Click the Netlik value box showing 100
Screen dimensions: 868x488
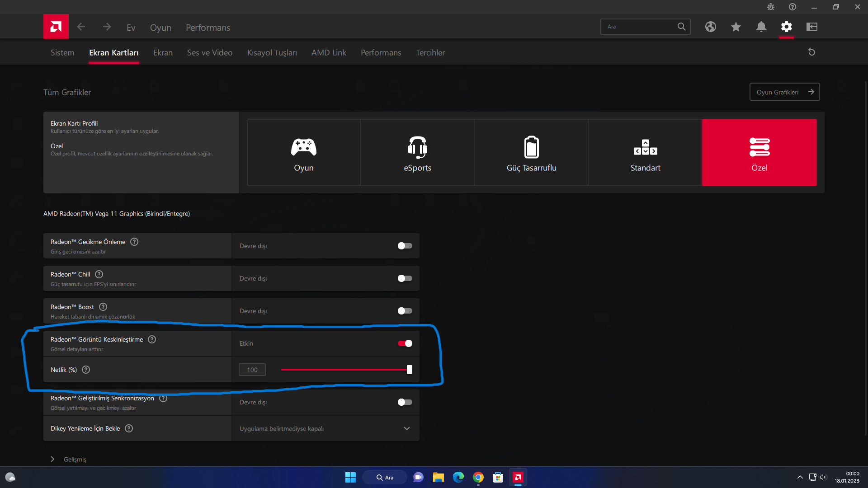(x=252, y=370)
